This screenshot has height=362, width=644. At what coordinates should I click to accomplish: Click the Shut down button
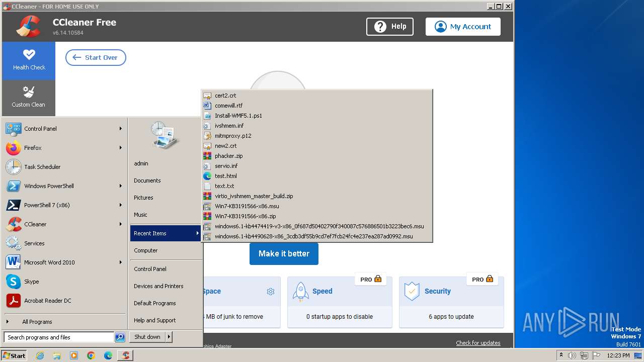click(x=147, y=337)
